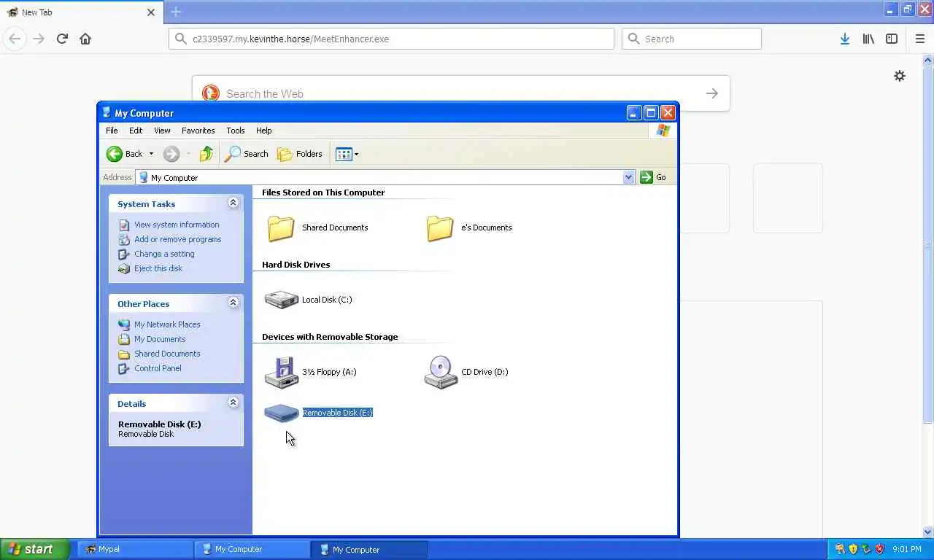Open the browser library icon
This screenshot has width=934, height=560.
[868, 39]
